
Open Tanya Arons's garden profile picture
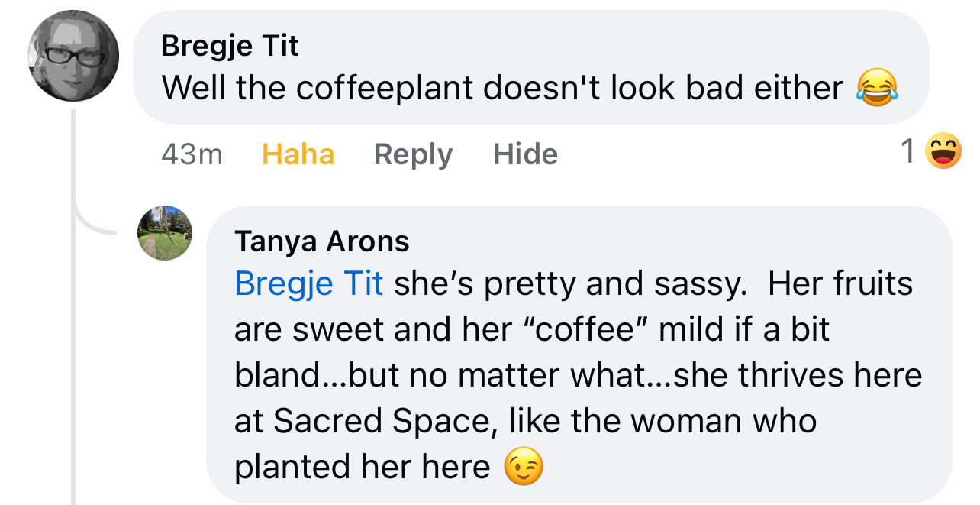pyautogui.click(x=165, y=233)
